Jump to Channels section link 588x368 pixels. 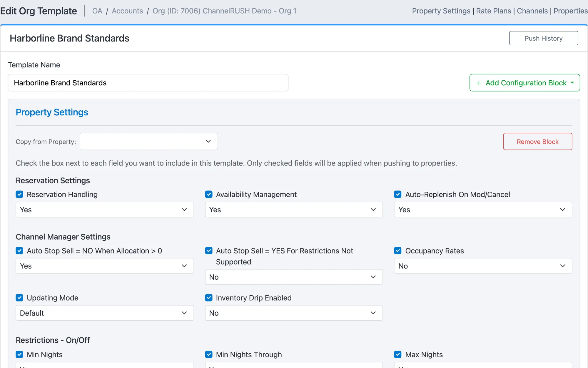(x=532, y=11)
